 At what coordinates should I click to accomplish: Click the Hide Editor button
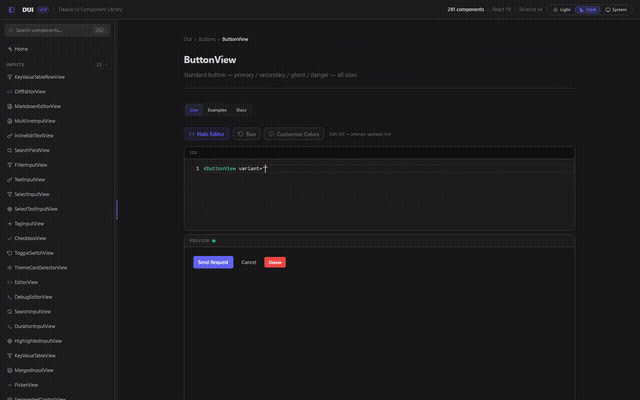point(207,134)
